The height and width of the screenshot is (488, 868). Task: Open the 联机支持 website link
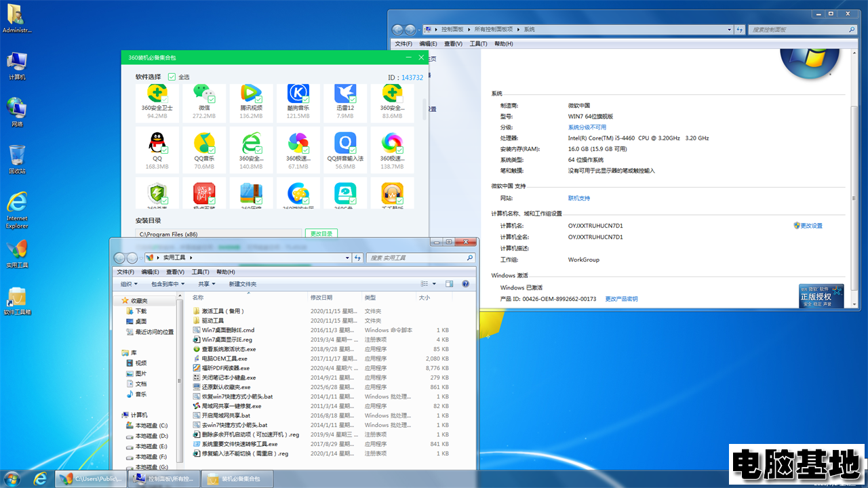(x=579, y=198)
